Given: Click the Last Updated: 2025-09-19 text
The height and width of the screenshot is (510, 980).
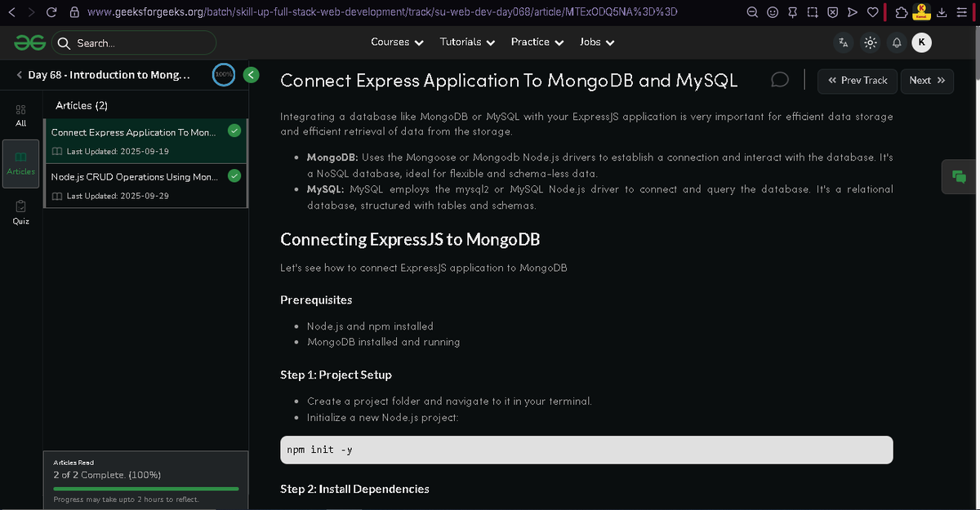Looking at the screenshot, I should pyautogui.click(x=118, y=152).
